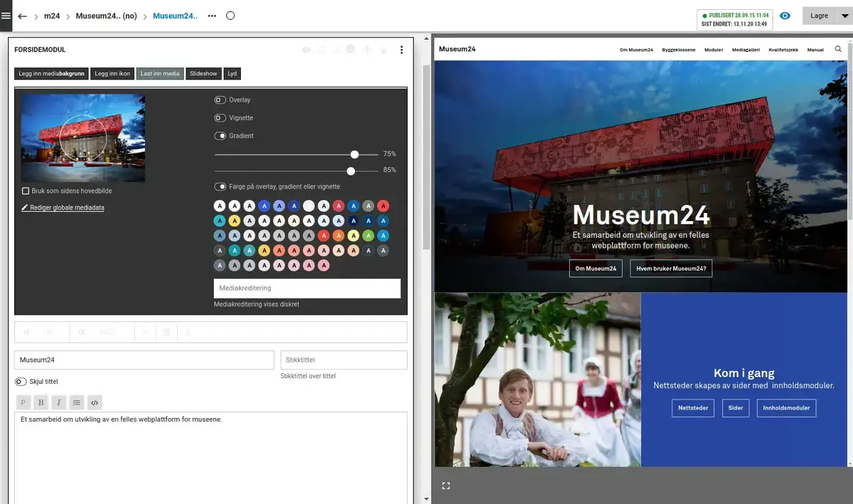The width and height of the screenshot is (853, 504).
Task: Select the 'Legg inn ikon' tab
Action: click(112, 74)
